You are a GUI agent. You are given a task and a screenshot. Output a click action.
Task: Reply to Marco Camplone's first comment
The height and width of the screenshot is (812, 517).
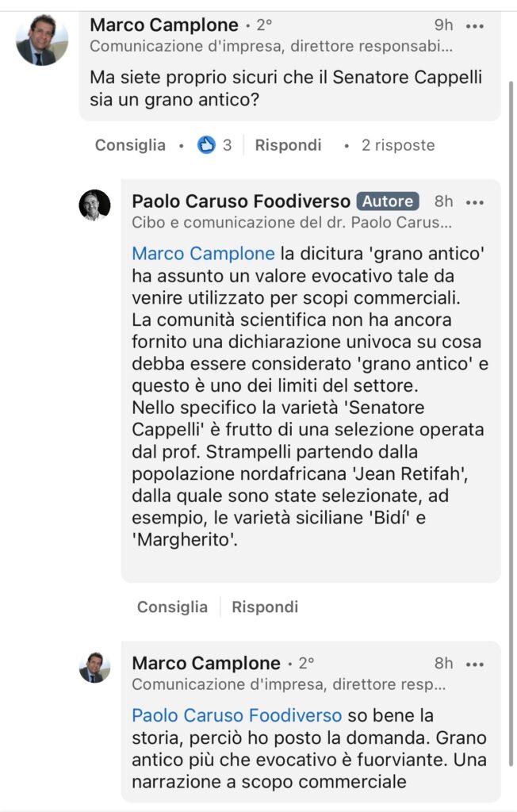288,145
